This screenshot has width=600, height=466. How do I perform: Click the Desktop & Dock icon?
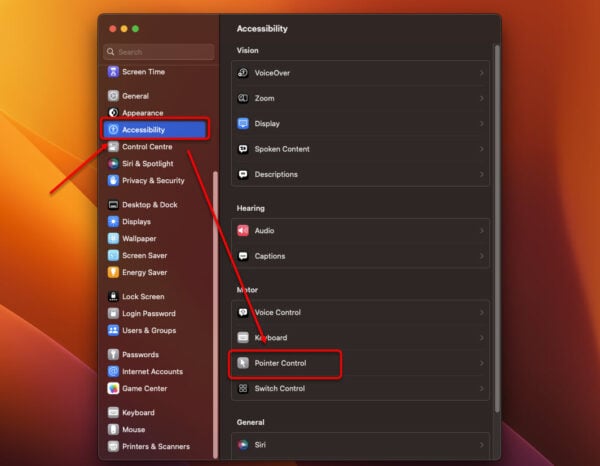tap(113, 205)
